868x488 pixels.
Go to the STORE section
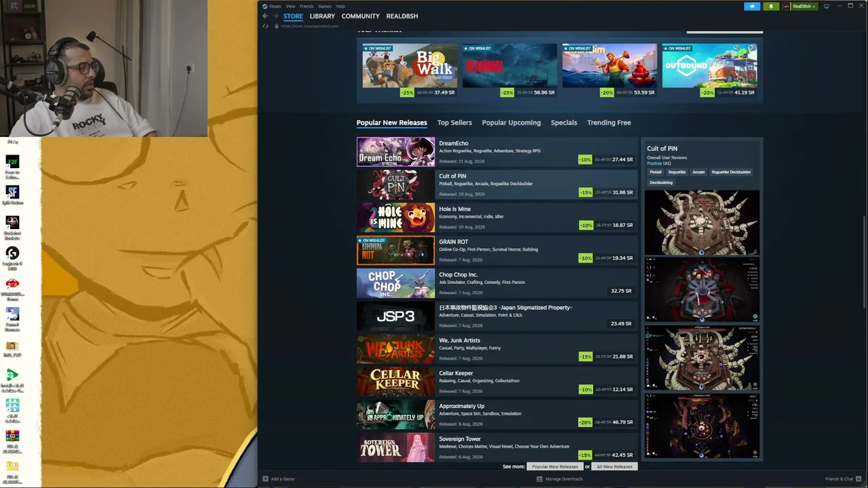[293, 16]
